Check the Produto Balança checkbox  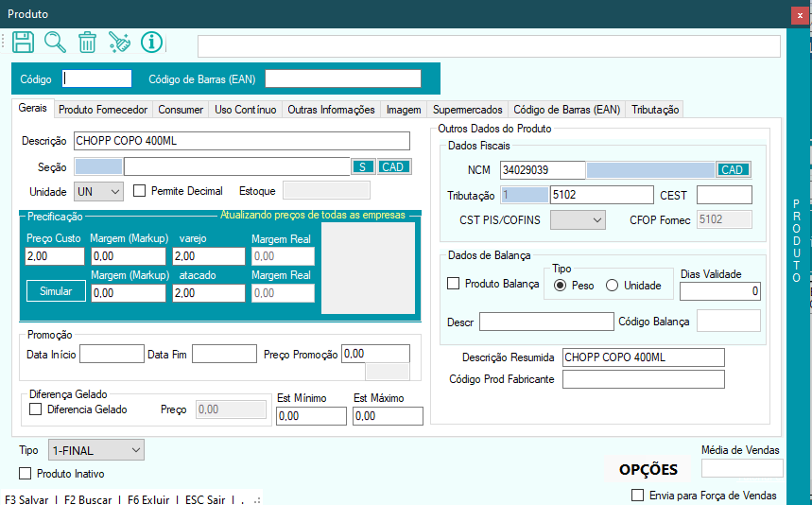[454, 284]
